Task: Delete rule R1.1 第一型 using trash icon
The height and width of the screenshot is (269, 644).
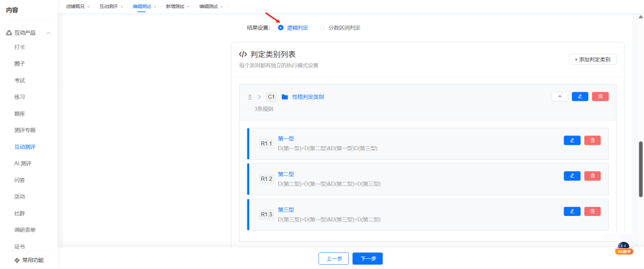Action: (x=592, y=140)
